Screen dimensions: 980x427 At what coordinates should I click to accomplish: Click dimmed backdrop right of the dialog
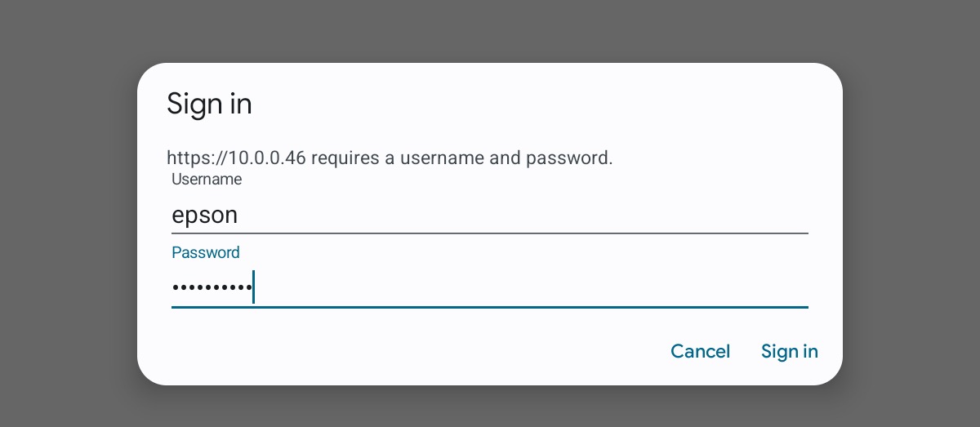point(911,220)
